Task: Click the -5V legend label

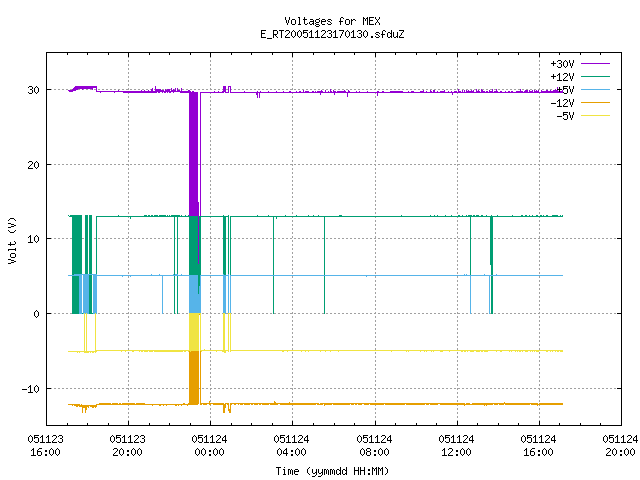Action: pos(565,116)
